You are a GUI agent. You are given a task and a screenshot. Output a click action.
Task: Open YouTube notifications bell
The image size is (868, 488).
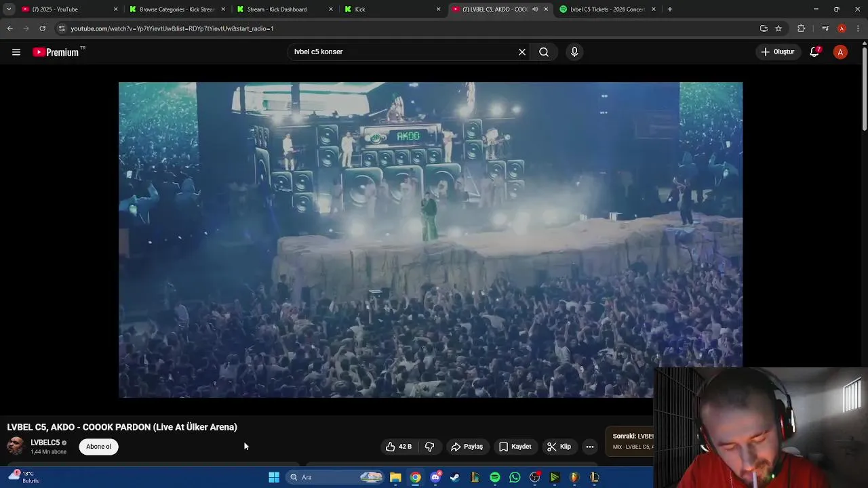click(815, 52)
